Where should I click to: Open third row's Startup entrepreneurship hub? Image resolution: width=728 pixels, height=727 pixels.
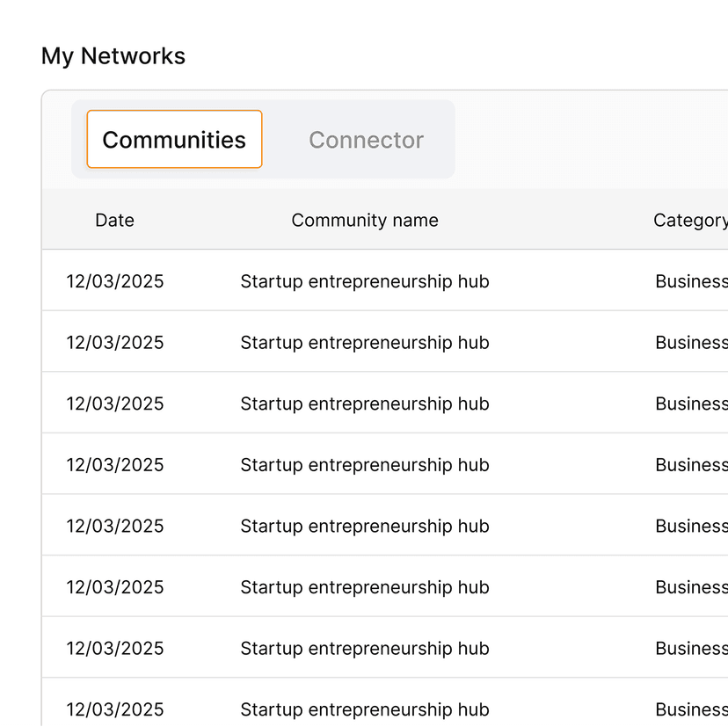pyautogui.click(x=365, y=403)
